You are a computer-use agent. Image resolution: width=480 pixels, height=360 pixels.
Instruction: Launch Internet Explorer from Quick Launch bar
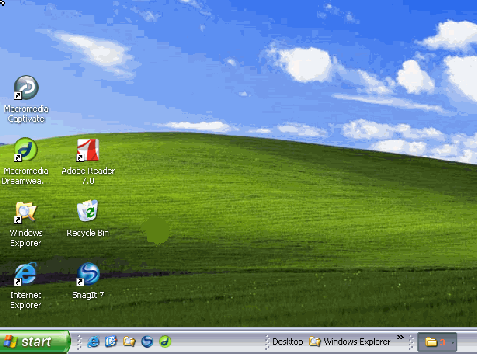93,342
